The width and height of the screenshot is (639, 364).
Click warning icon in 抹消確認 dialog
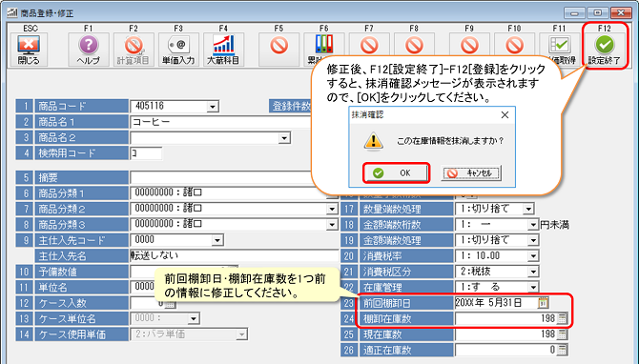click(x=373, y=141)
